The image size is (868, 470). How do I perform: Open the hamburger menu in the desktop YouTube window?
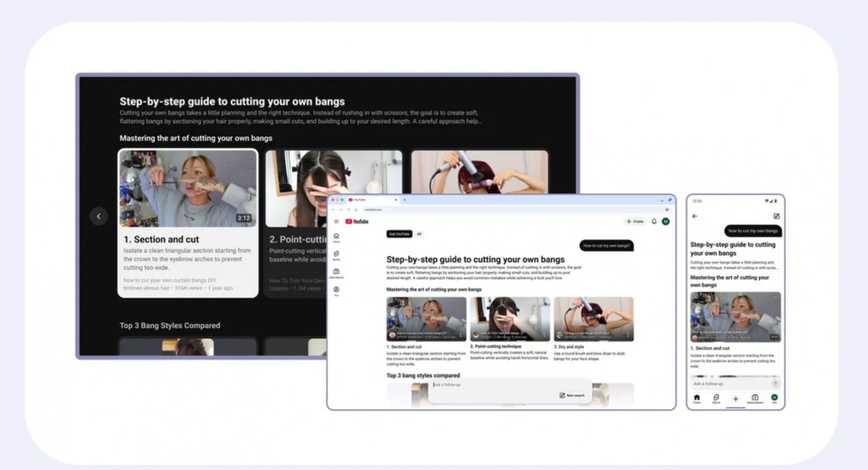(x=336, y=222)
